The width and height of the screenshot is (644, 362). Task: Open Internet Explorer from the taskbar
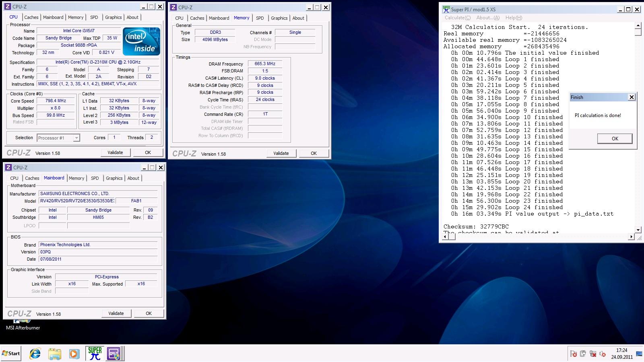tap(35, 354)
